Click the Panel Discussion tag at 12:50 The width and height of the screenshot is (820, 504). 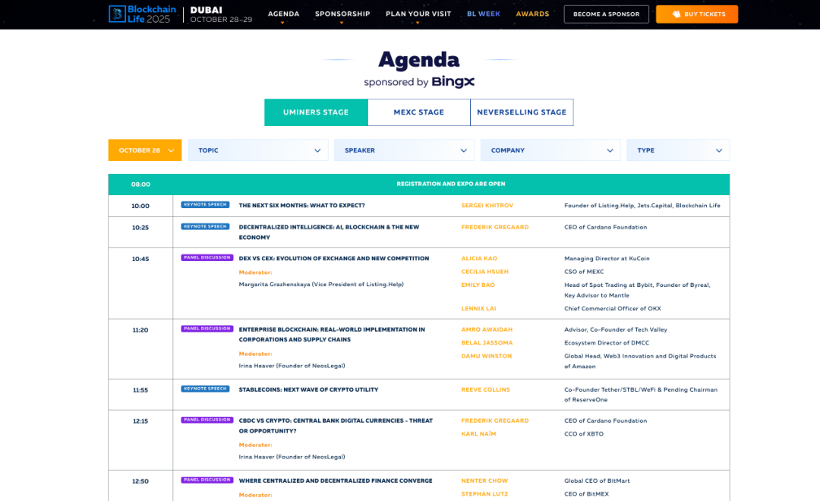tap(207, 480)
